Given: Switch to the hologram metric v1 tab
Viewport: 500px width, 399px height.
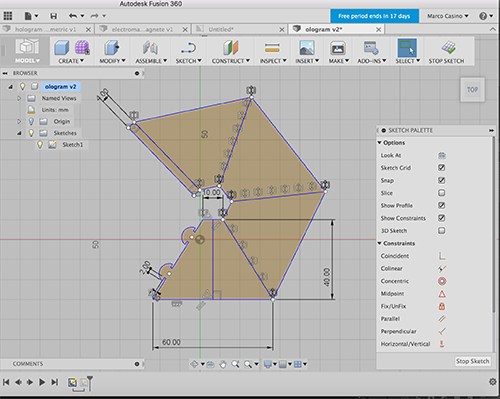Looking at the screenshot, I should point(46,29).
